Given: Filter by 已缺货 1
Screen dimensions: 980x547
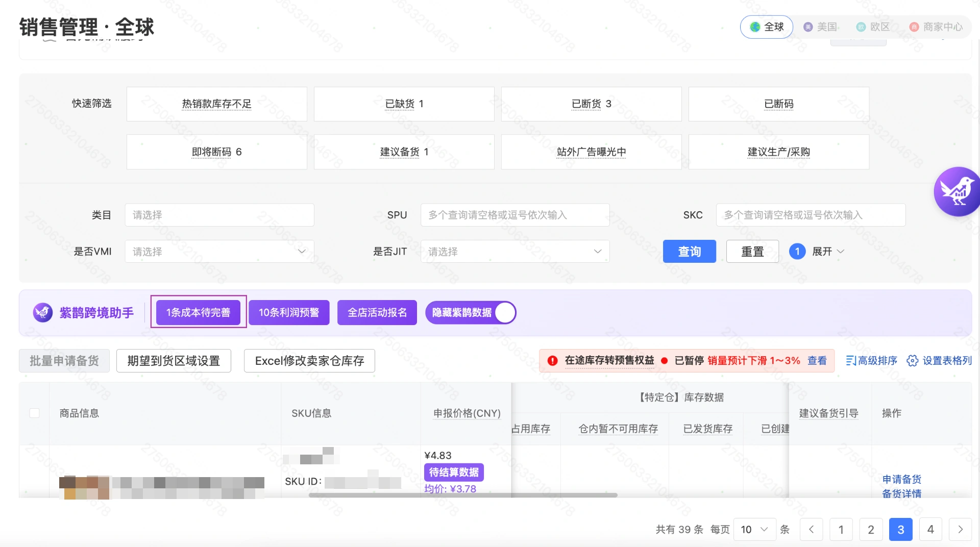Looking at the screenshot, I should click(404, 104).
